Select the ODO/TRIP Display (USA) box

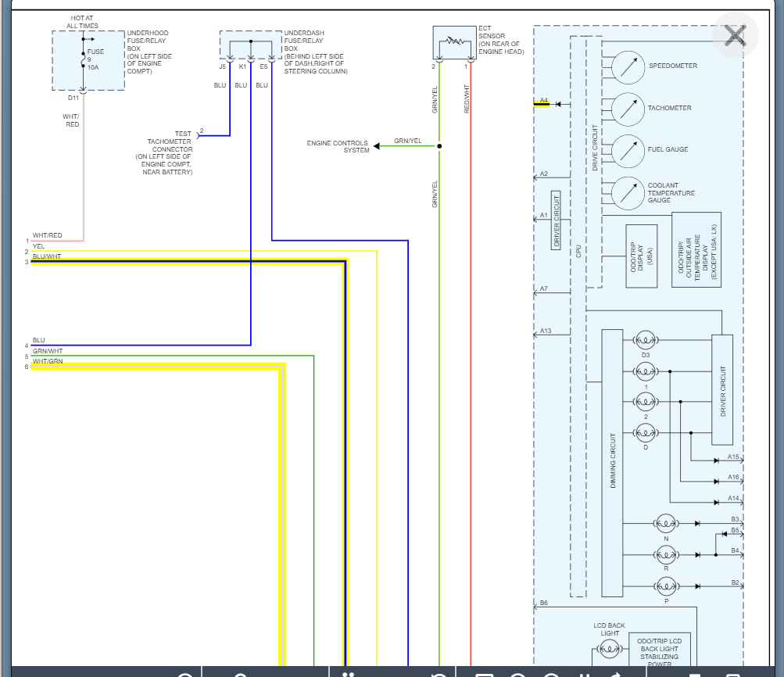click(x=641, y=256)
